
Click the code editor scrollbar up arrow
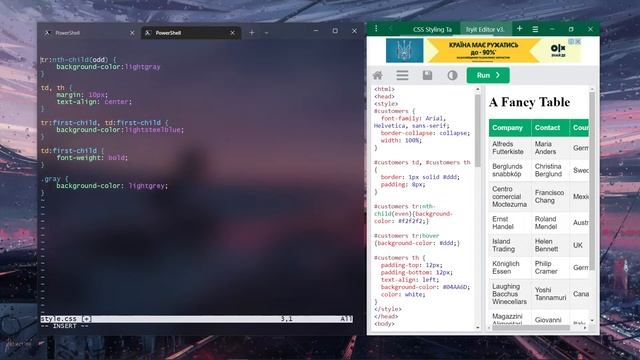[x=478, y=89]
